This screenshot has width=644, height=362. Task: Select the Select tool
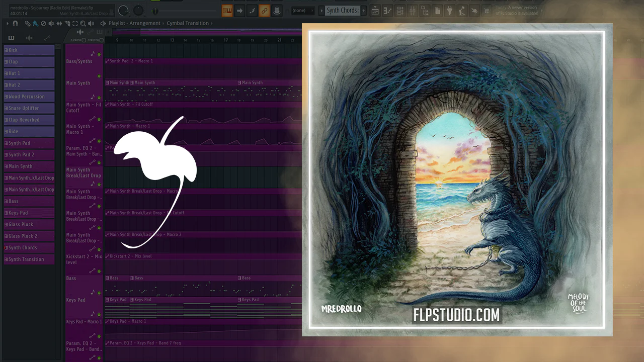(x=75, y=23)
